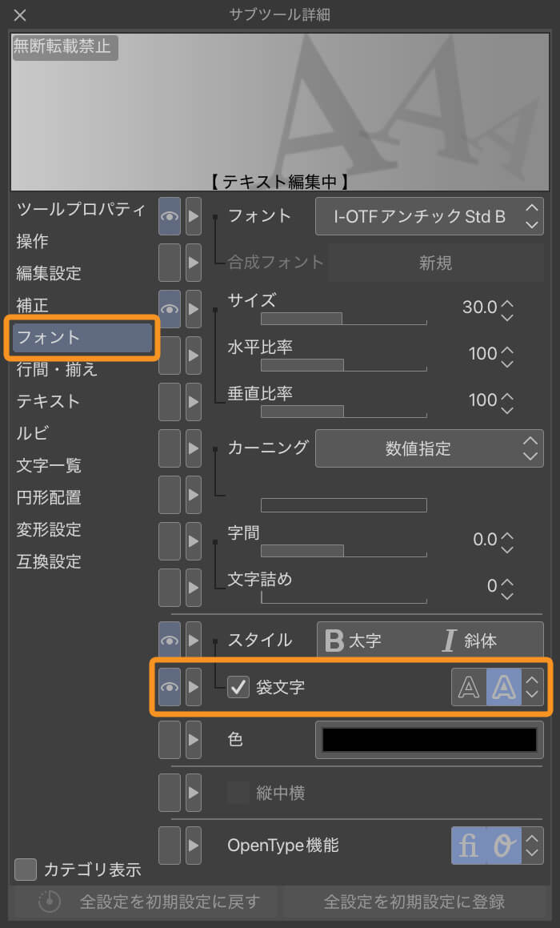Expand arrow beside サイズ row
The image size is (560, 928).
tap(194, 309)
